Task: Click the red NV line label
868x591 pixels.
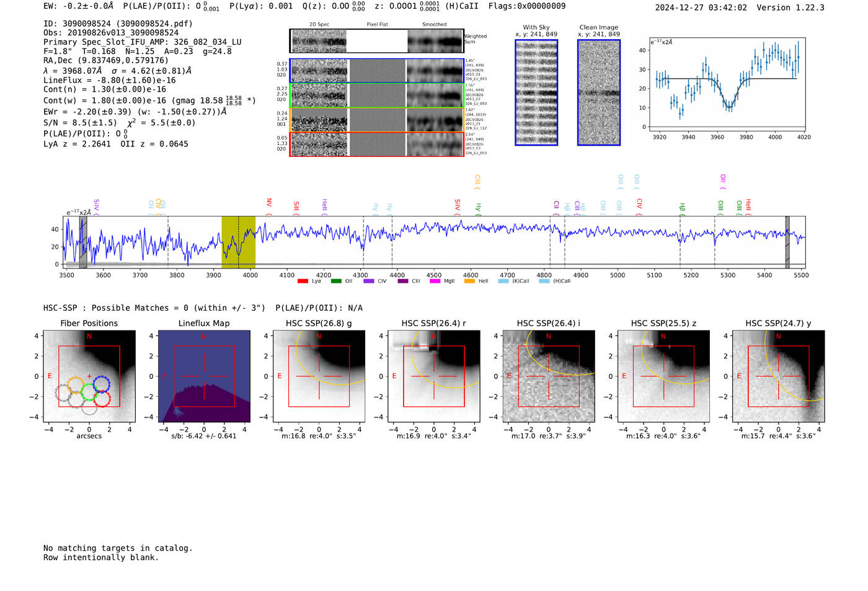Action: coord(269,203)
